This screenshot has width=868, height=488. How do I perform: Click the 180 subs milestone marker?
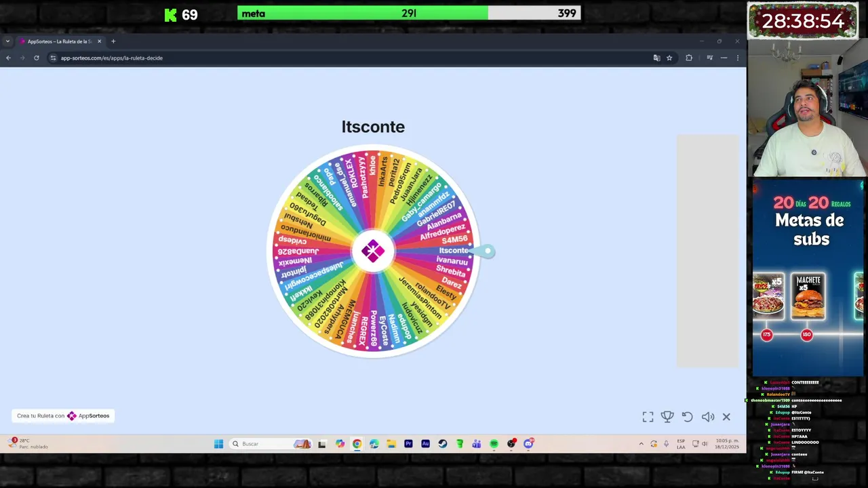(806, 335)
